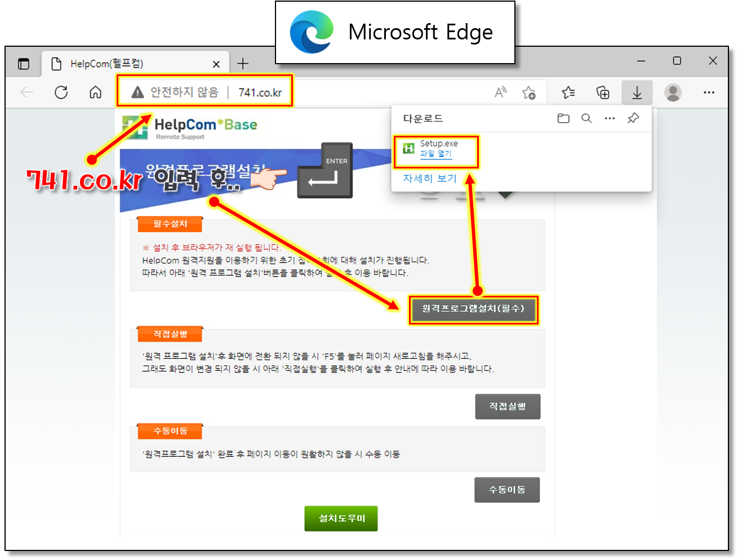The height and width of the screenshot is (560, 738).
Task: Click the browser refresh icon
Action: coord(61,92)
